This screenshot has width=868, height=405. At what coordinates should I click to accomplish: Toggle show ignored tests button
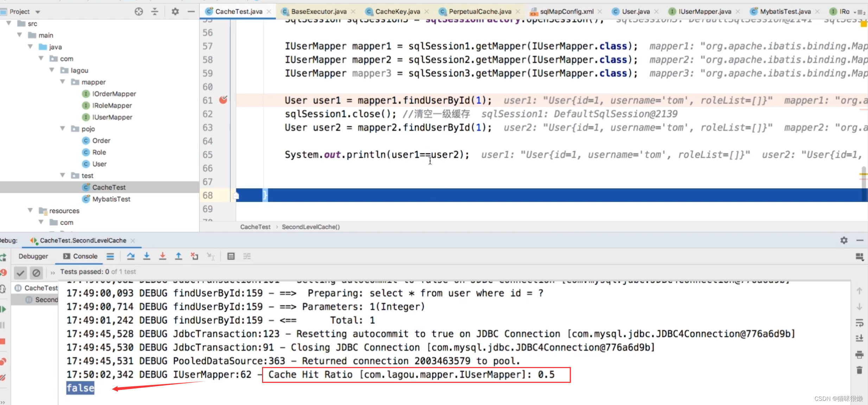(36, 272)
